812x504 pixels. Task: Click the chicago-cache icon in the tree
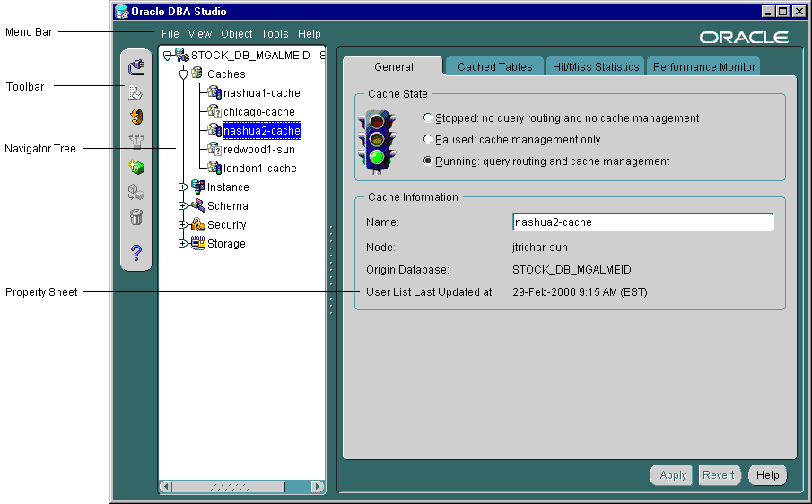(x=214, y=111)
